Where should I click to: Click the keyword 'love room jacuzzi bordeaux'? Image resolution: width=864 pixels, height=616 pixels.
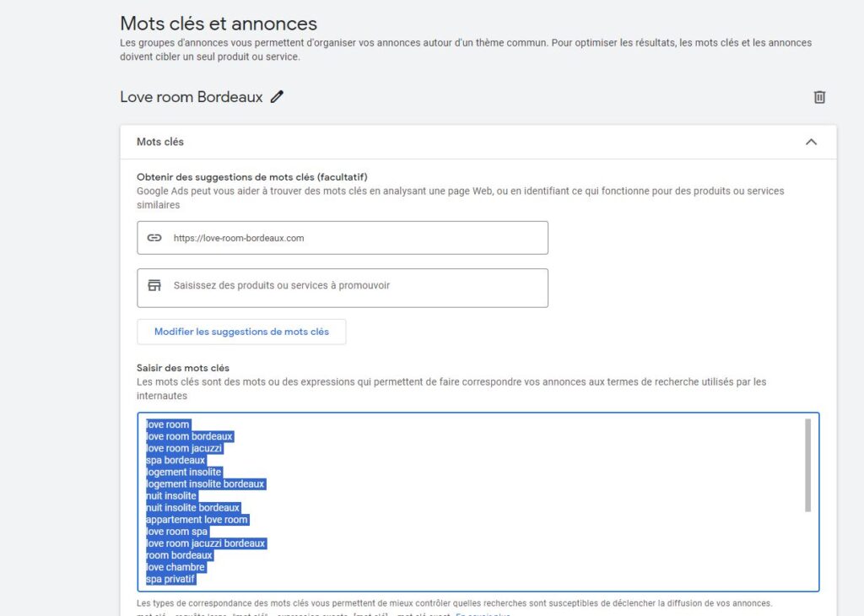[206, 543]
